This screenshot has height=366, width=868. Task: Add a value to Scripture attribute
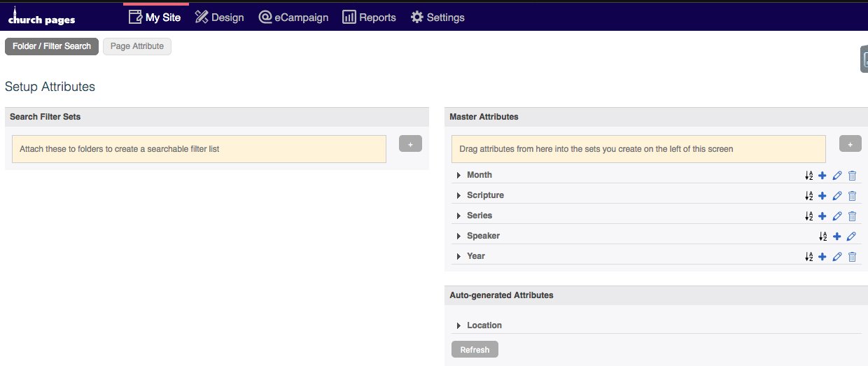click(x=822, y=196)
